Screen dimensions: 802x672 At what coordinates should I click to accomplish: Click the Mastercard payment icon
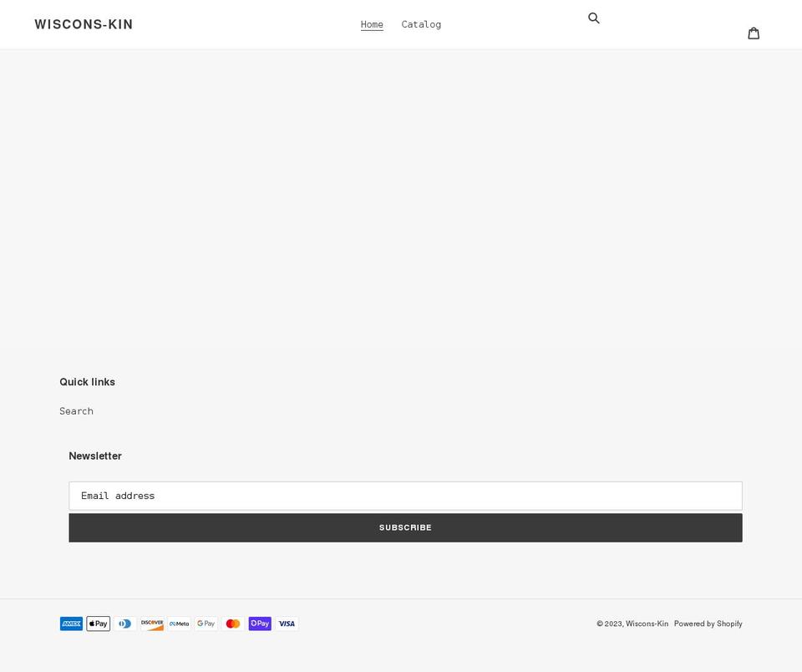[233, 624]
